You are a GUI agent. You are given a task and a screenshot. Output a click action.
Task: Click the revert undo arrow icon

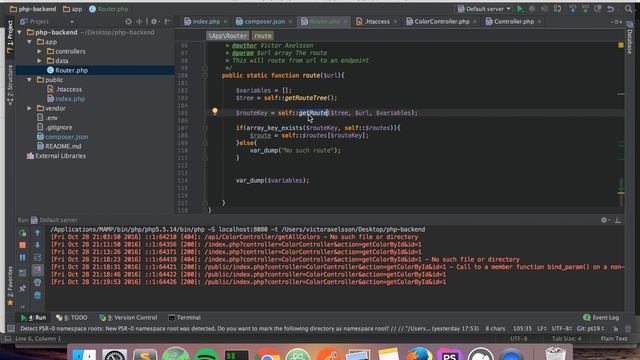point(611,9)
